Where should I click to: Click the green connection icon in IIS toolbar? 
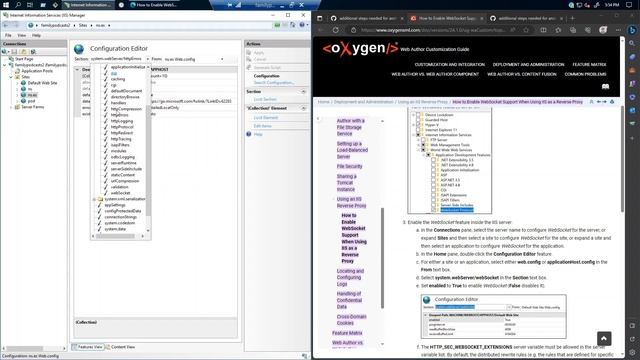pyautogui.click(x=277, y=25)
